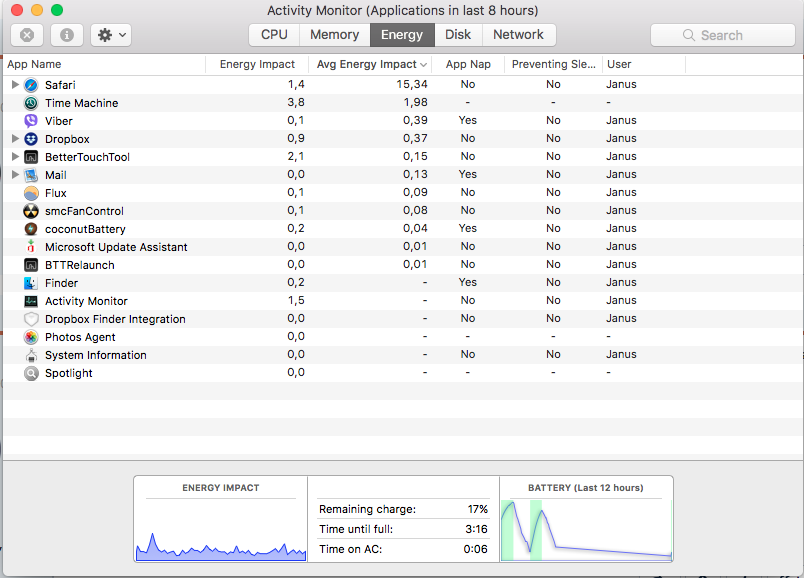Switch to the Memory tab
The image size is (804, 578).
pyautogui.click(x=335, y=35)
